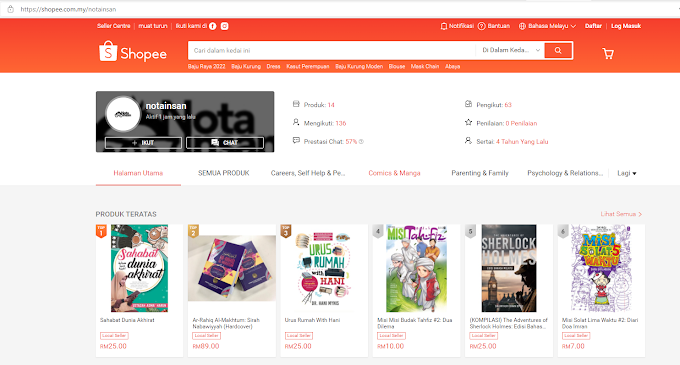Open Parenting & Family tab
The height and width of the screenshot is (365, 680).
tap(480, 173)
